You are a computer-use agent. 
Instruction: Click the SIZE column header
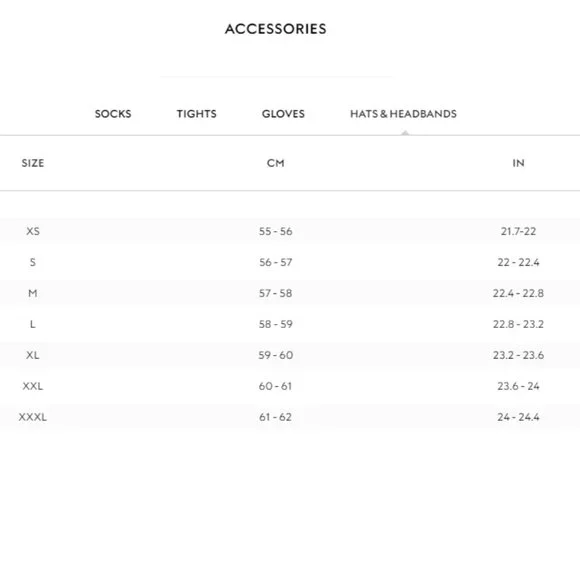33,163
